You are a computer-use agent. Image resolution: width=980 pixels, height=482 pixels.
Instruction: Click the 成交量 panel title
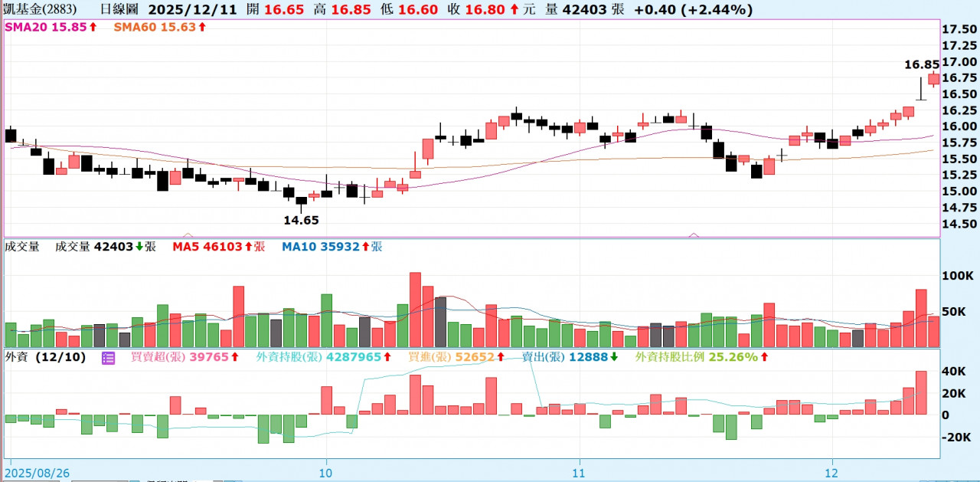tap(22, 247)
